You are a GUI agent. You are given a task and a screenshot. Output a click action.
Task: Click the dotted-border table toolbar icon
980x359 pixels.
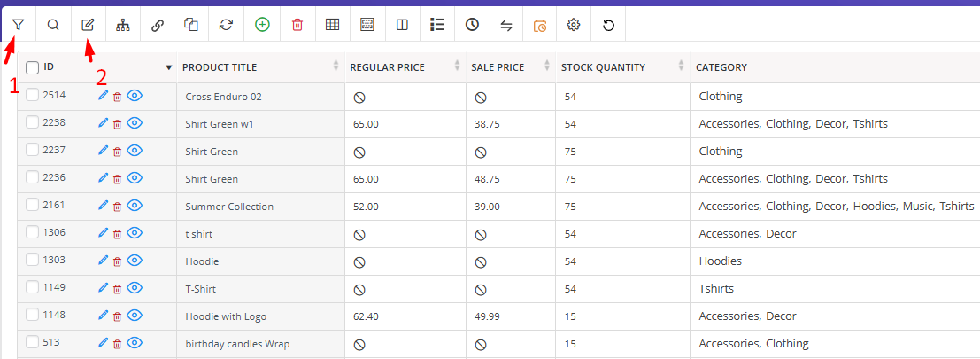[x=367, y=25]
